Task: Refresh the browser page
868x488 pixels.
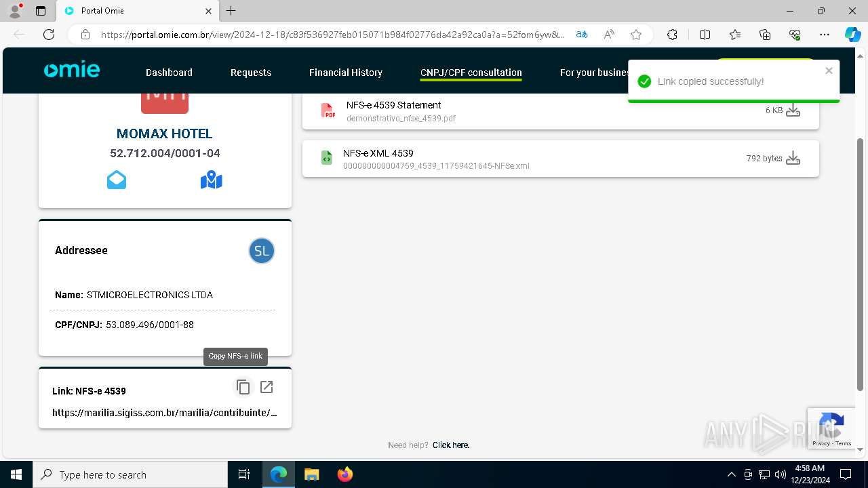Action: click(x=49, y=35)
